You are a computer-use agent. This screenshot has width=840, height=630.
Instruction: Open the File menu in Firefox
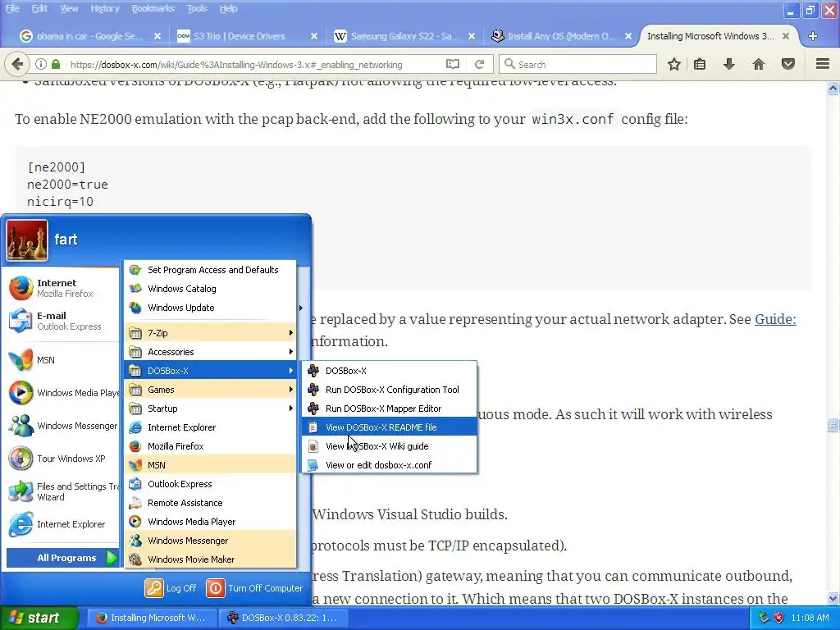[x=12, y=8]
